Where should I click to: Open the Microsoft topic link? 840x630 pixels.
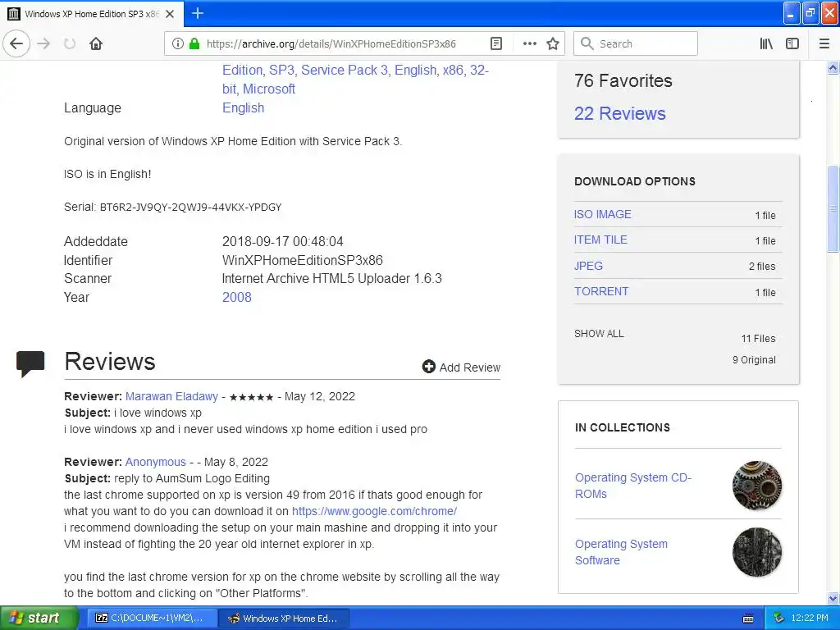[269, 89]
